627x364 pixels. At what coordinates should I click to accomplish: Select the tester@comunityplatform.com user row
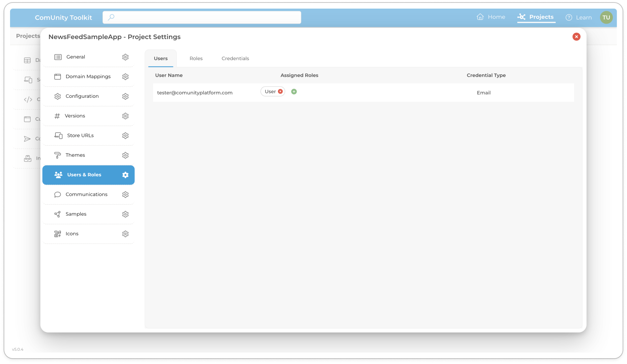click(x=195, y=93)
